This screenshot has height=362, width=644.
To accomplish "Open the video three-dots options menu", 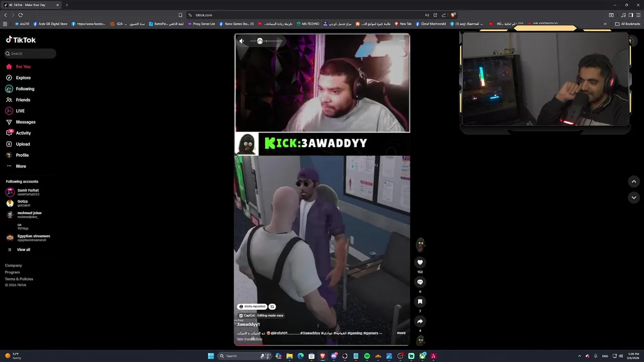I will 402,41.
